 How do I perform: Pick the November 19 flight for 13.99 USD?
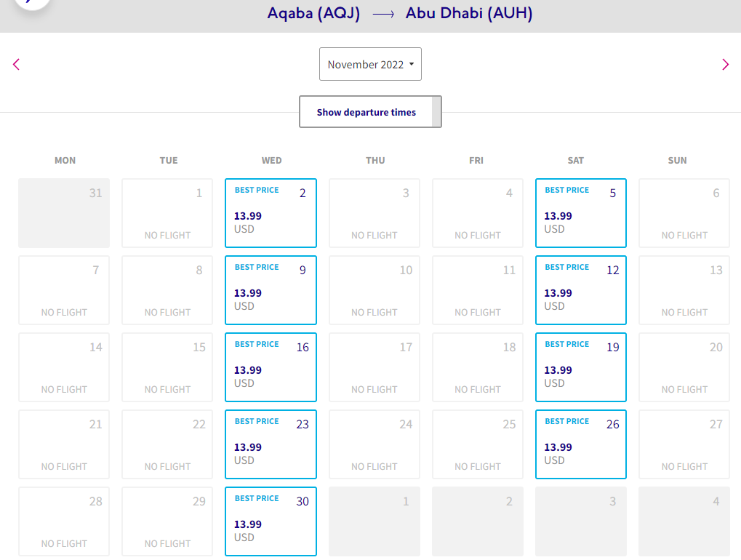pyautogui.click(x=581, y=367)
